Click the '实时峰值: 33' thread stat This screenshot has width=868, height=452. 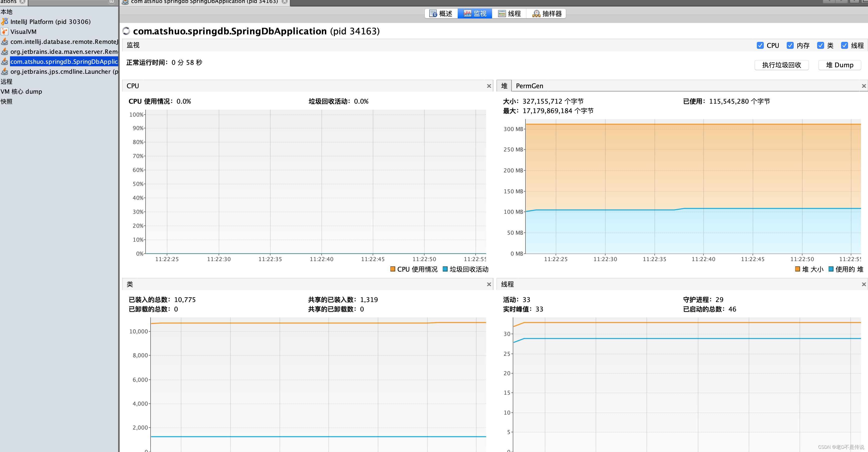pyautogui.click(x=523, y=309)
